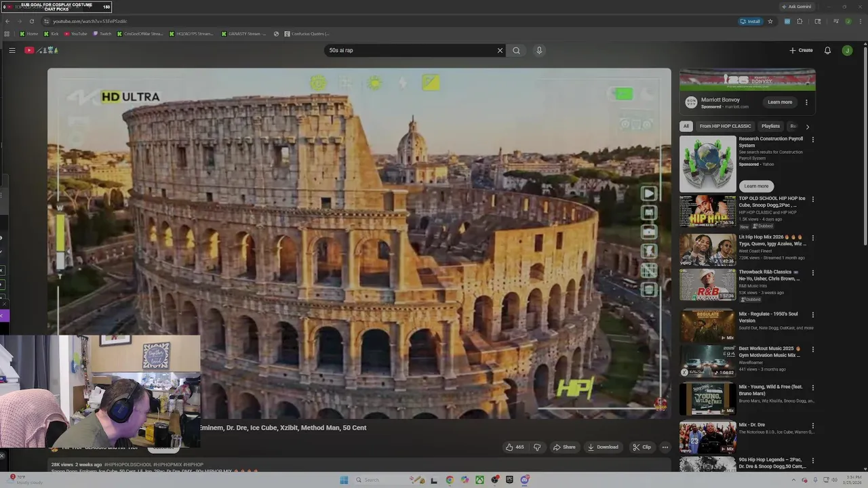Click Learn more on Construction Payroll ad
The image size is (868, 488).
[x=756, y=186]
